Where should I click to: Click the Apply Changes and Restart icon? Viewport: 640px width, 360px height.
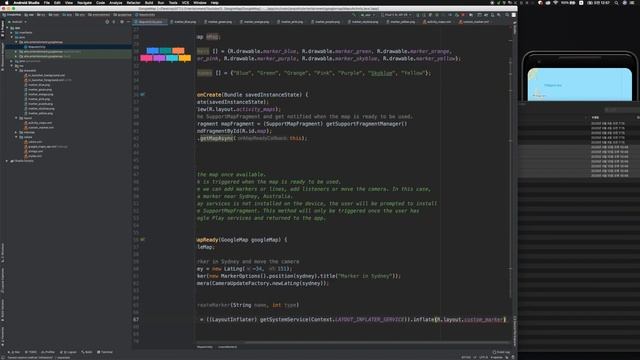pos(424,15)
